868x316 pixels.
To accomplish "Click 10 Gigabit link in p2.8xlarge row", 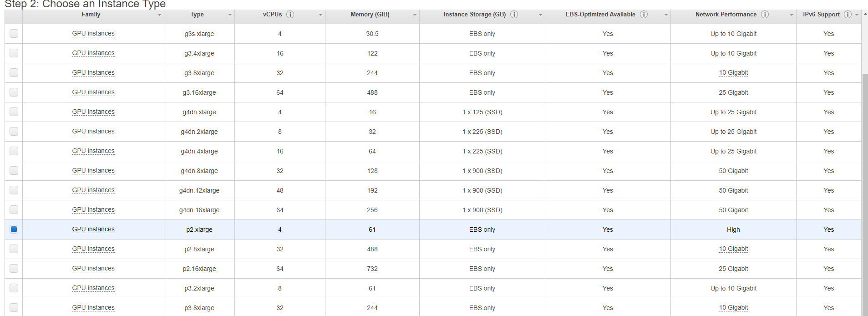I will click(733, 249).
